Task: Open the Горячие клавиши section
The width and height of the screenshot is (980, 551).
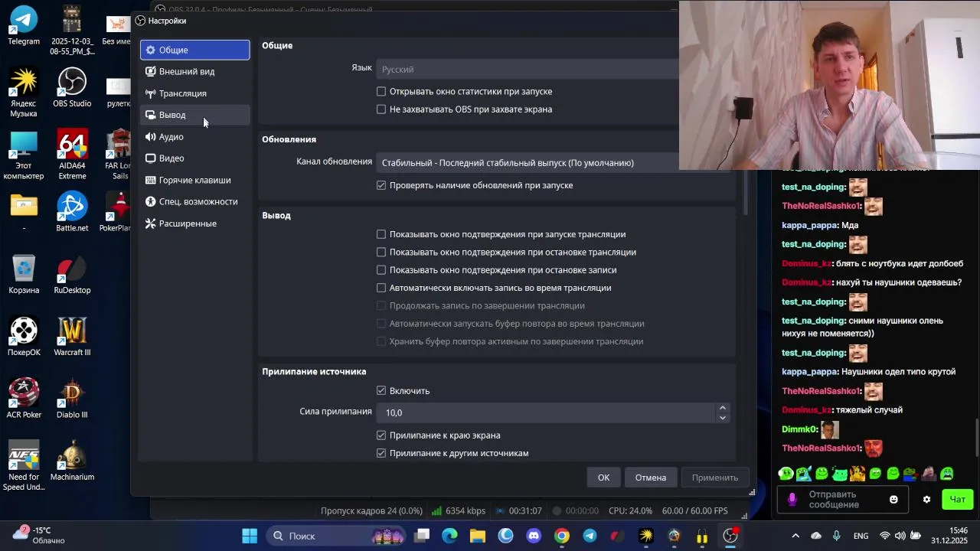Action: click(x=194, y=180)
